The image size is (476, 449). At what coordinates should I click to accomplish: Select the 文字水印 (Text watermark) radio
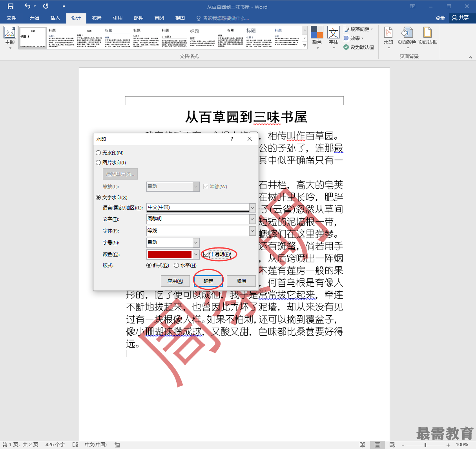coord(98,198)
